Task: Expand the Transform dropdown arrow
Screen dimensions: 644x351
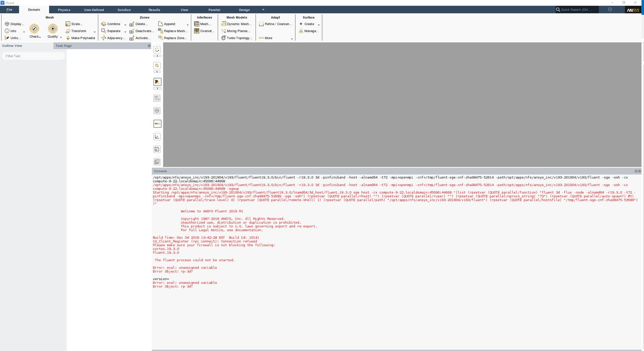Action: [95, 32]
